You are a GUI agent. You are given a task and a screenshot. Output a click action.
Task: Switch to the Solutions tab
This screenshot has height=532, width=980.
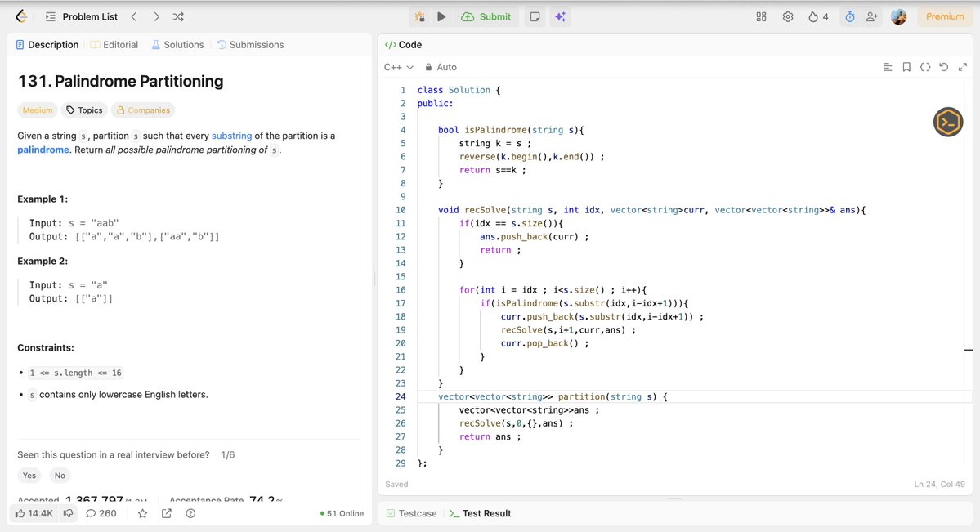coord(178,44)
